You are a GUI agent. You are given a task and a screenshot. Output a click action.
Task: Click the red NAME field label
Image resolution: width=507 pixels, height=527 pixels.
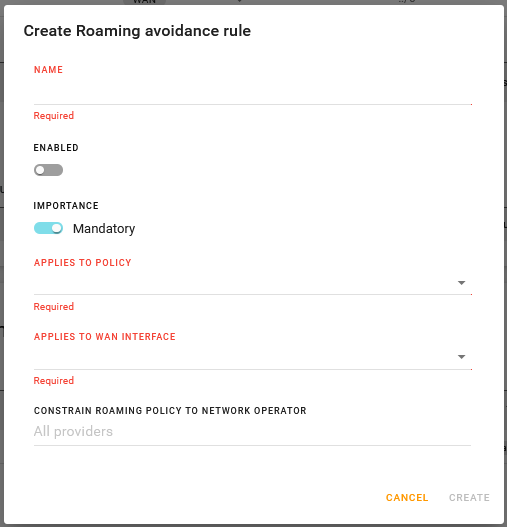48,70
